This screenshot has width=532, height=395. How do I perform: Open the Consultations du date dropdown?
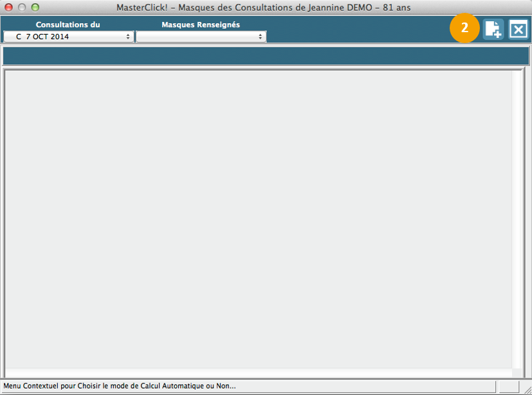(68, 37)
